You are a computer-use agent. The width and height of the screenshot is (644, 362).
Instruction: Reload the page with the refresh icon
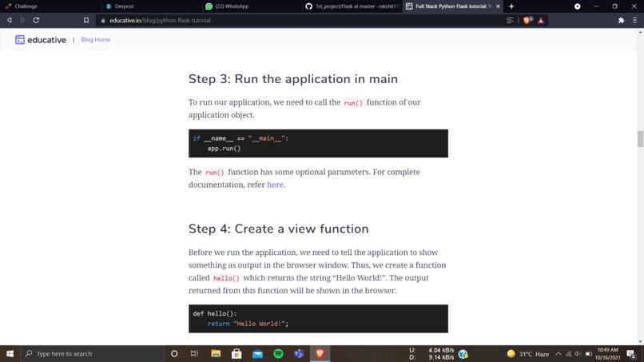(x=36, y=20)
